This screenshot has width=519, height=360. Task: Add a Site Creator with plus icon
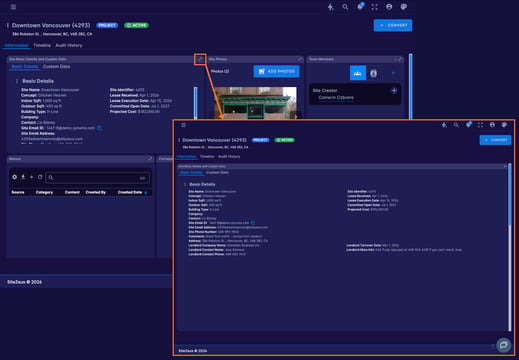coord(394,90)
